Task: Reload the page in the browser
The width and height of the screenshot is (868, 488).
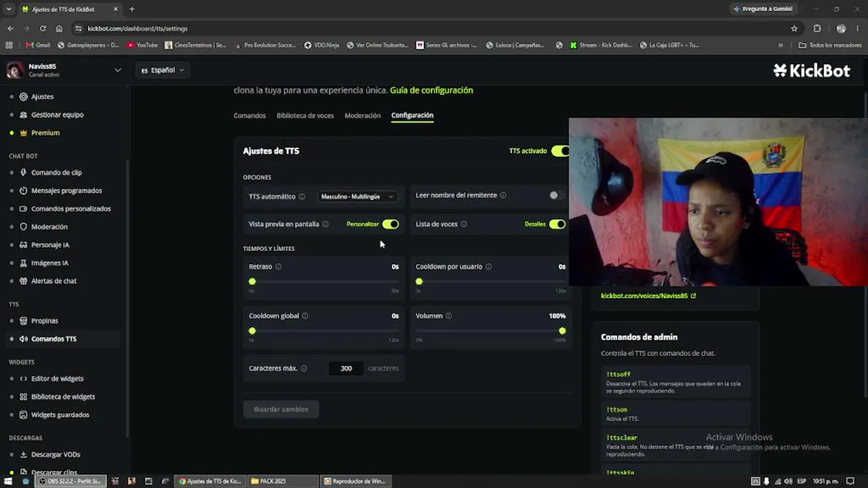Action: 43,28
